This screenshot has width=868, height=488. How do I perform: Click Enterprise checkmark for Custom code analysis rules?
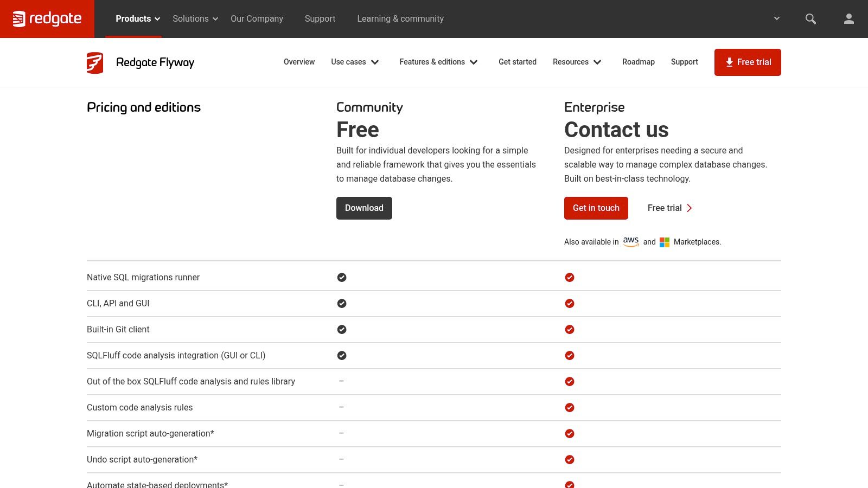(x=570, y=408)
